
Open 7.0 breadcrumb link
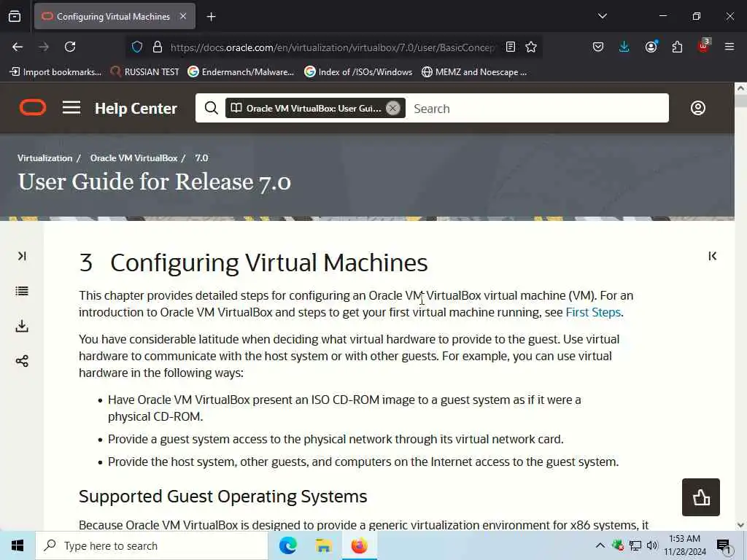201,158
